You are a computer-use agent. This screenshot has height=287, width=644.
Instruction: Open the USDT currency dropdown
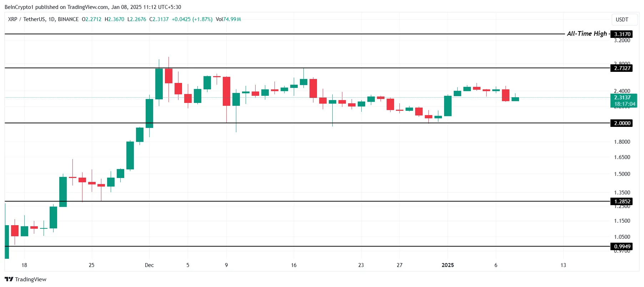[622, 20]
